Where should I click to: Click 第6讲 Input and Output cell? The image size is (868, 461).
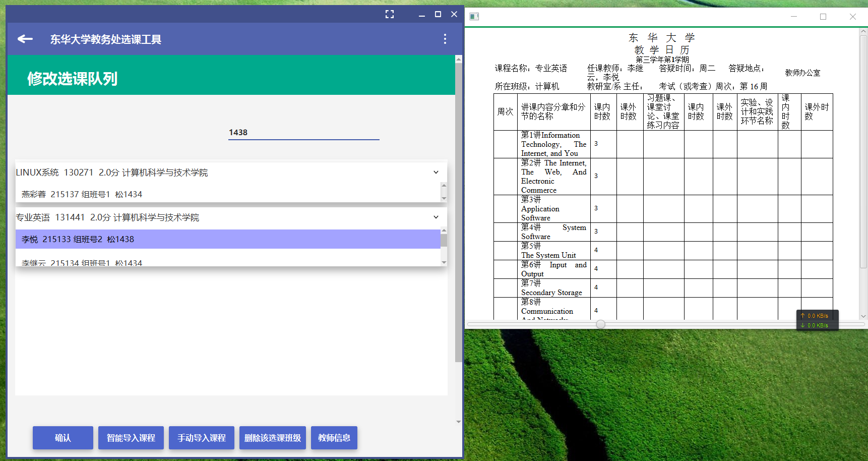[x=553, y=269]
